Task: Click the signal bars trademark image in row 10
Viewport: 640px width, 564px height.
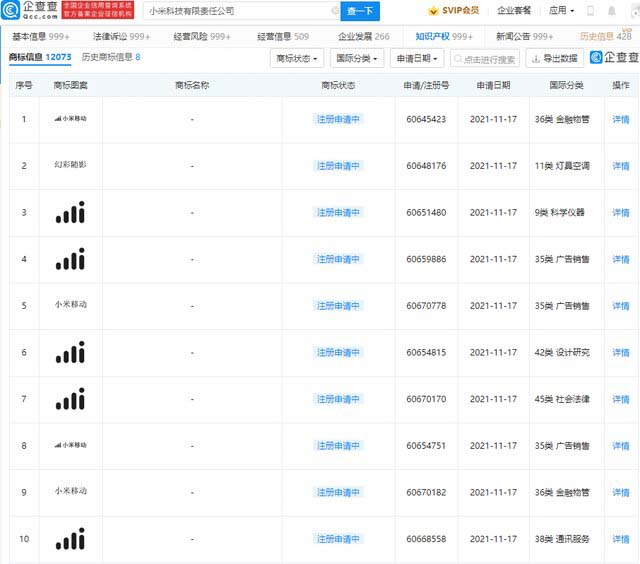Action: pyautogui.click(x=71, y=539)
